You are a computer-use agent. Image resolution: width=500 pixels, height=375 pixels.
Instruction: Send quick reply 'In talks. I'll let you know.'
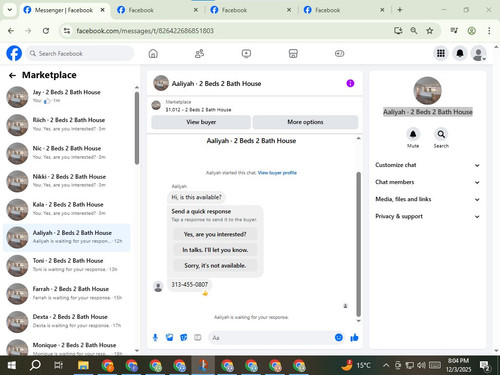pyautogui.click(x=215, y=250)
